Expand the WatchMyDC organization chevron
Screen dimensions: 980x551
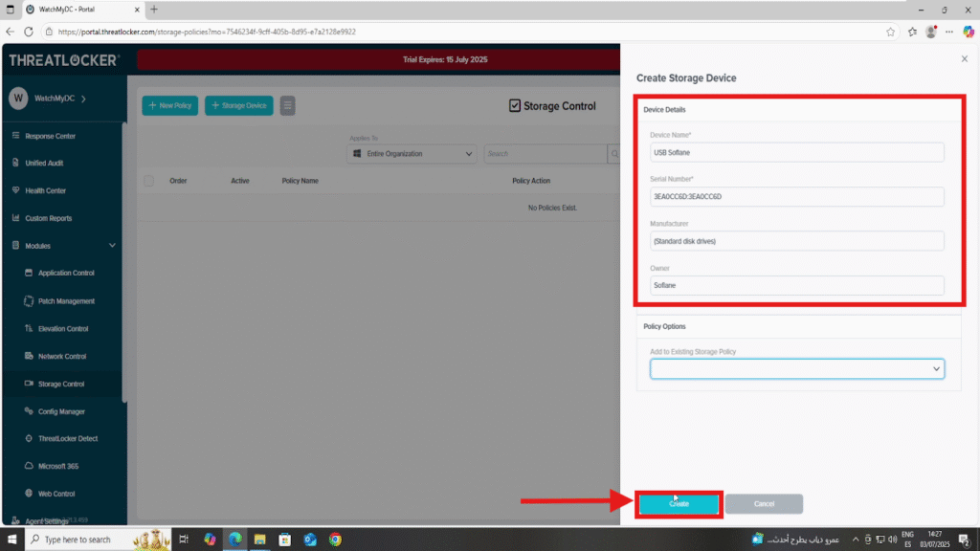[84, 99]
